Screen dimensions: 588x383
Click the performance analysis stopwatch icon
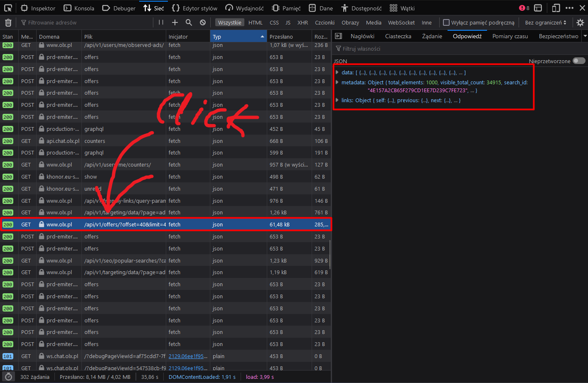(x=8, y=377)
